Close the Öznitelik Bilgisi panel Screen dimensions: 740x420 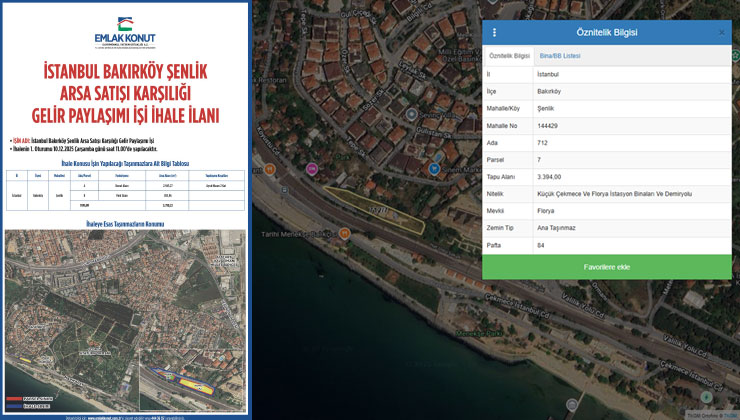tap(721, 32)
